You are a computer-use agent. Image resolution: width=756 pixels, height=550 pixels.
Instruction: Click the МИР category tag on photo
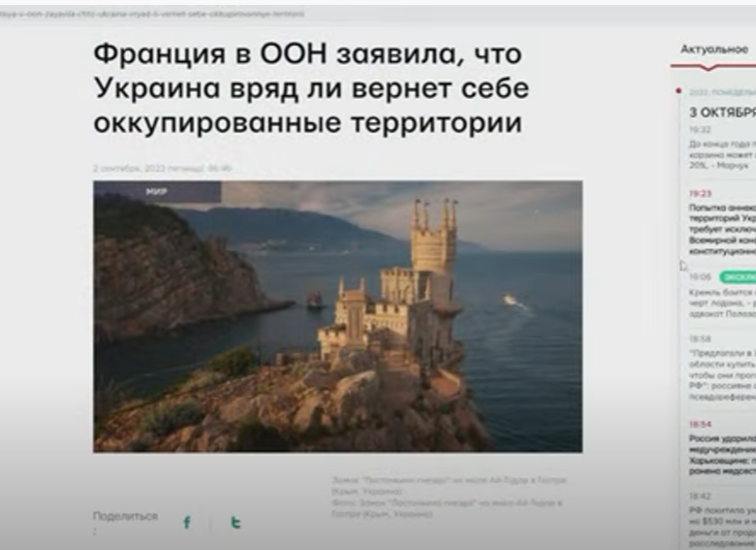pyautogui.click(x=157, y=191)
